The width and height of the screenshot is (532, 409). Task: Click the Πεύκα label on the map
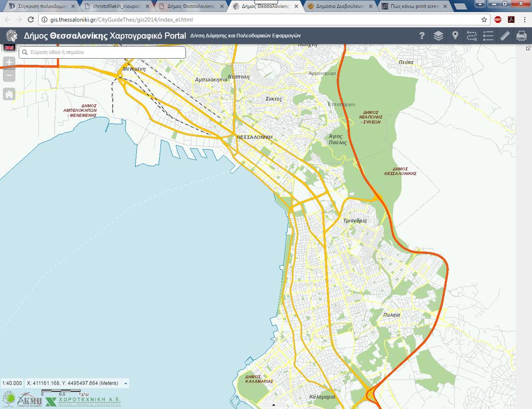click(x=406, y=62)
